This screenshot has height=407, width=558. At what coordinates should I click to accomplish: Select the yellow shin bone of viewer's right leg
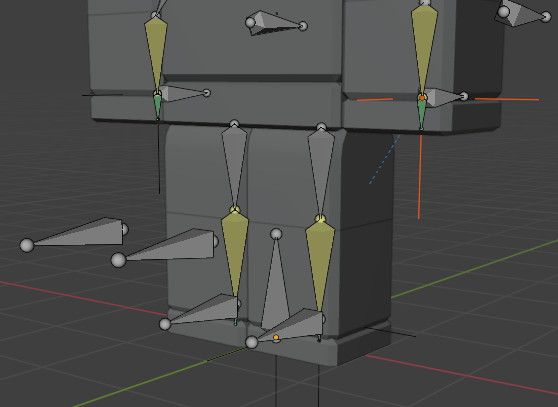coord(320,263)
